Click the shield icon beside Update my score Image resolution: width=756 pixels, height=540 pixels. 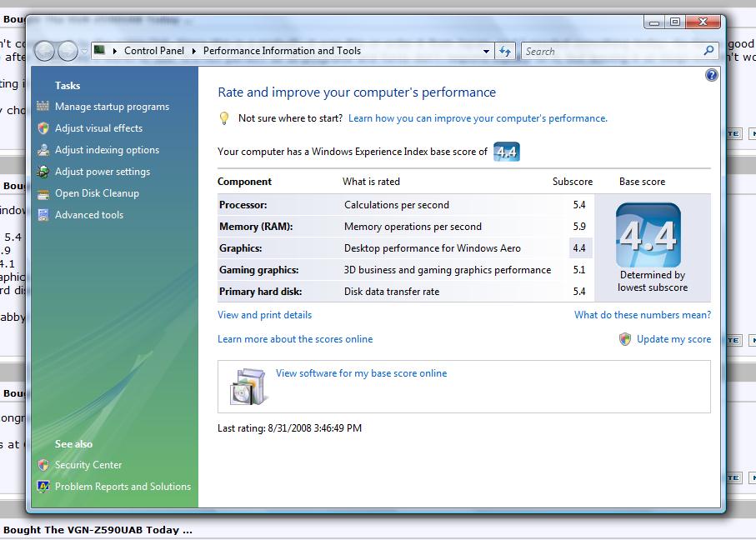point(625,339)
